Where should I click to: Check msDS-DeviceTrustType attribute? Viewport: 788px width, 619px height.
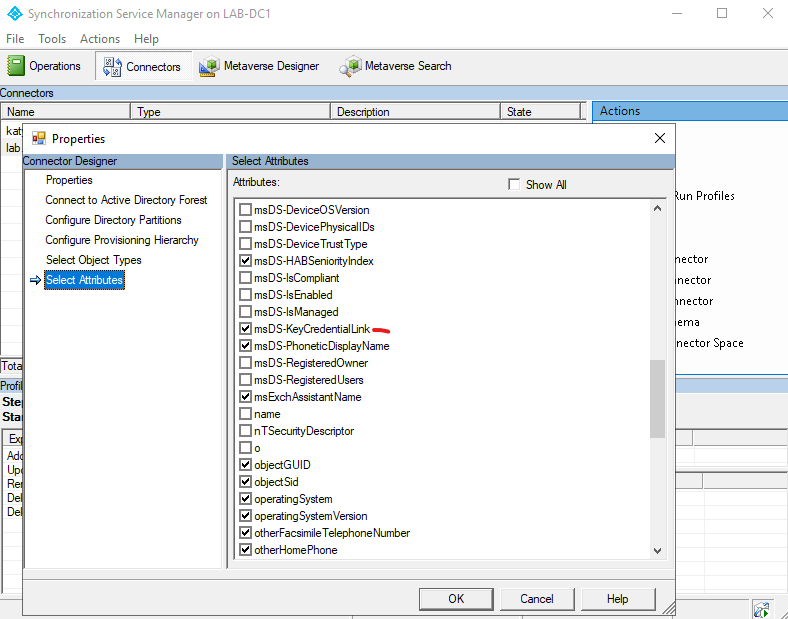point(245,244)
